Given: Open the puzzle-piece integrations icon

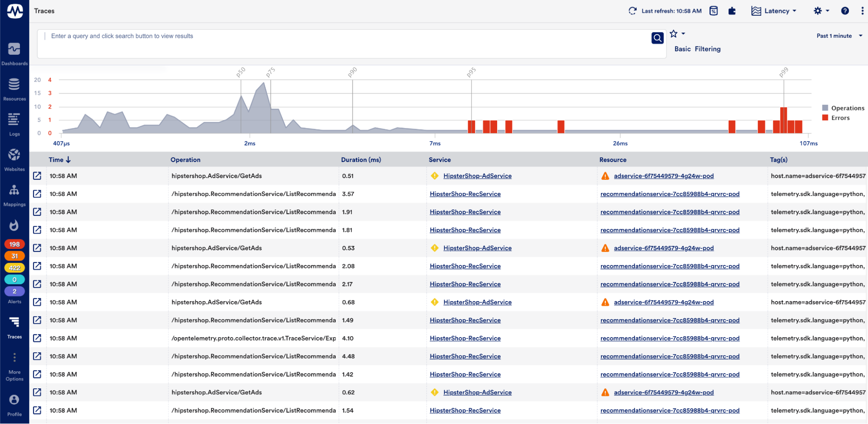Looking at the screenshot, I should click(732, 11).
